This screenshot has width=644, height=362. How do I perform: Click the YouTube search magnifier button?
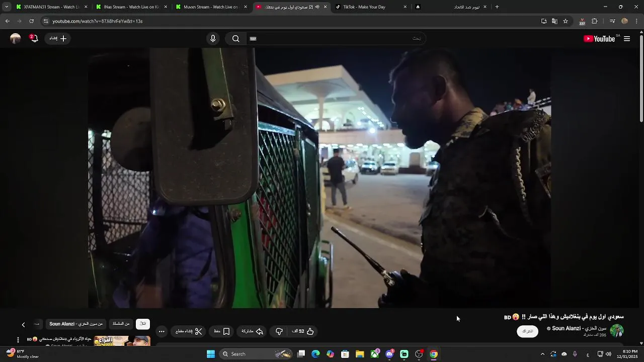point(235,39)
